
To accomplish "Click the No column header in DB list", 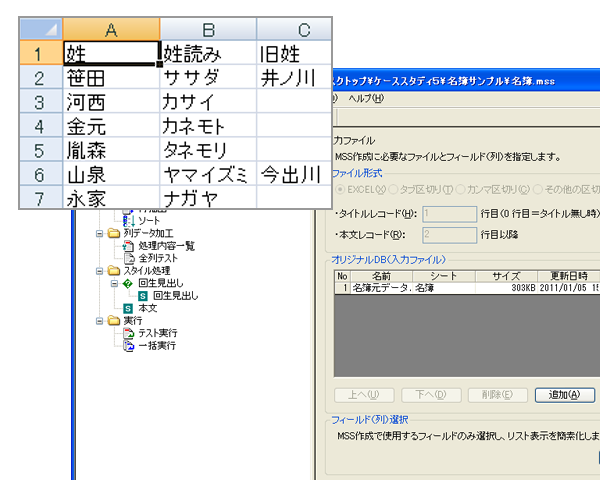I will point(342,276).
